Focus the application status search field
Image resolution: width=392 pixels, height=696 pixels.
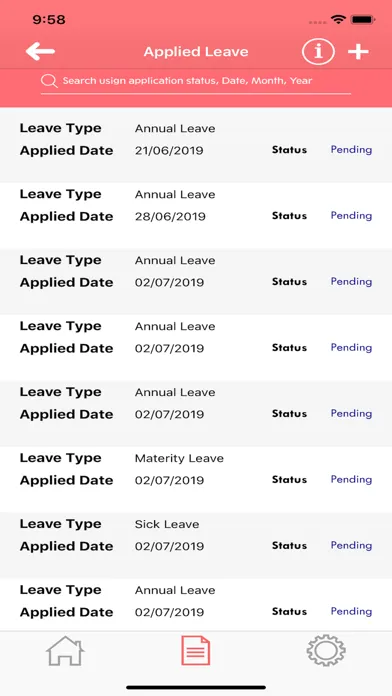tap(196, 81)
